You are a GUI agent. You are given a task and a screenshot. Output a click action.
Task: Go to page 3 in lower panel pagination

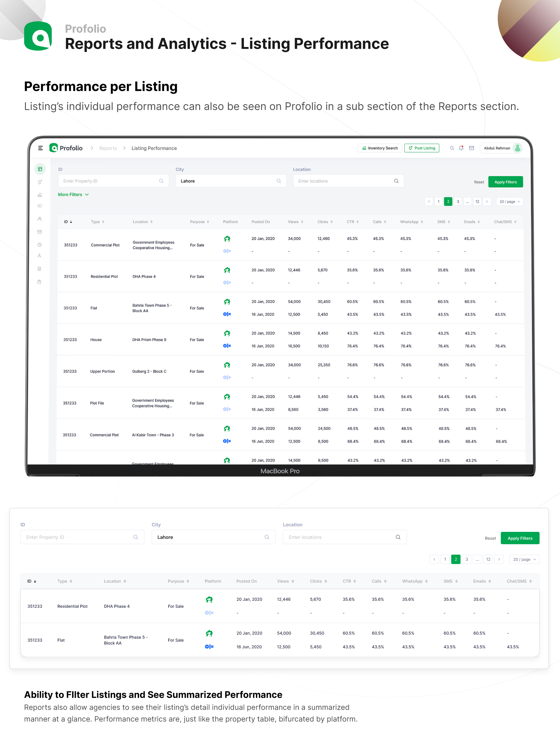click(466, 559)
